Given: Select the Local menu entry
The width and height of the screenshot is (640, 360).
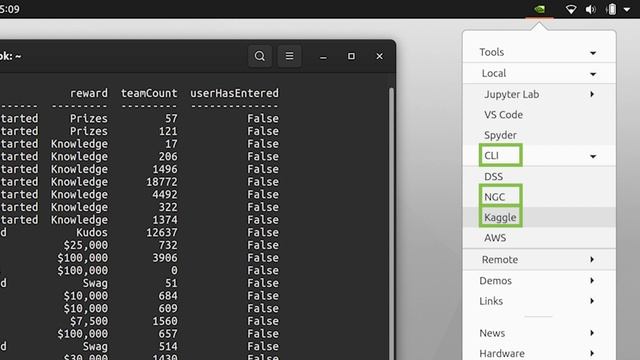Looking at the screenshot, I should [x=539, y=73].
